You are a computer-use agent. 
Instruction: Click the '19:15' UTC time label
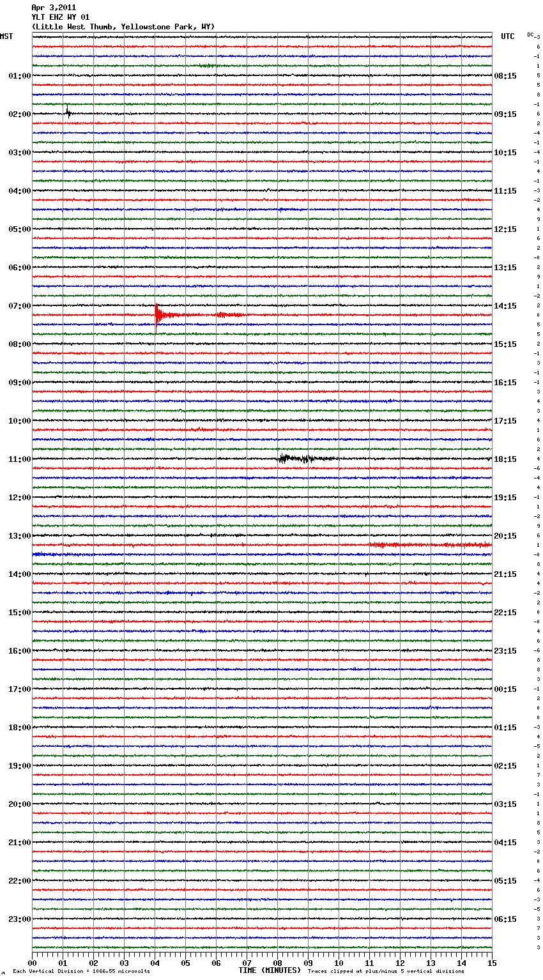pos(505,498)
